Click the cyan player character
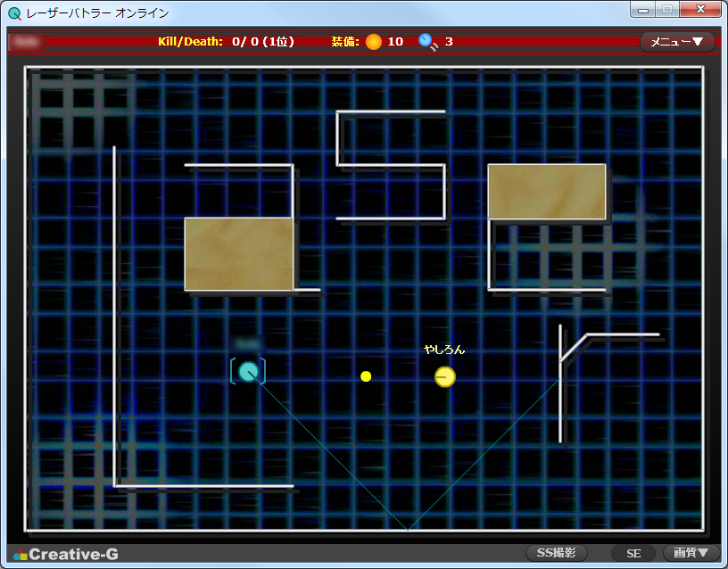 click(248, 372)
